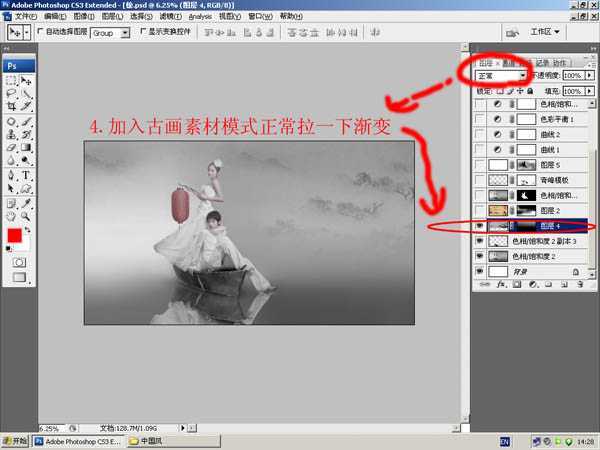
Task: Select the Dodge tool
Action: point(26,160)
